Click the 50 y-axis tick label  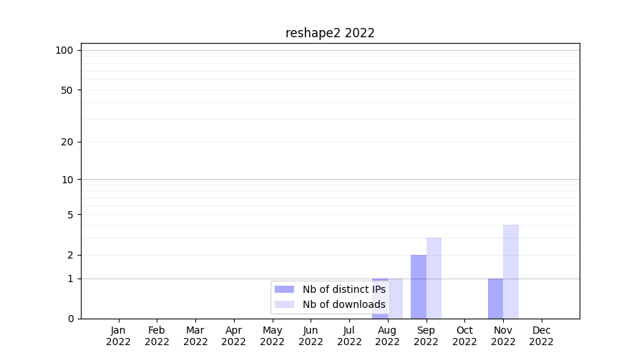tap(67, 90)
